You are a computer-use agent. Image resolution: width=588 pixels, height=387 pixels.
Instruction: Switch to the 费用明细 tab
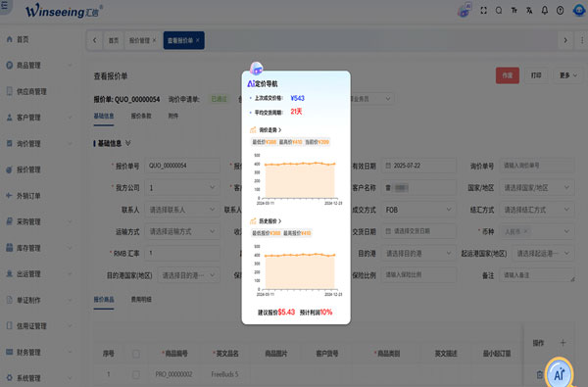click(141, 299)
